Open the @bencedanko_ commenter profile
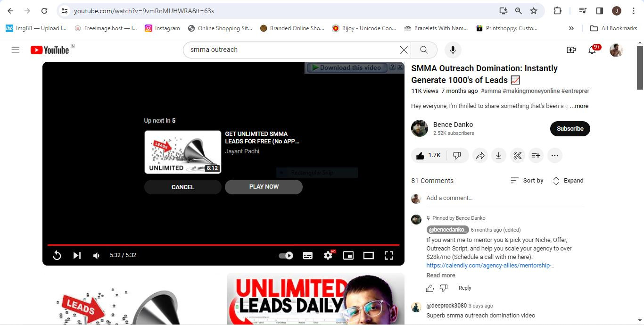This screenshot has height=325, width=644. (x=447, y=230)
